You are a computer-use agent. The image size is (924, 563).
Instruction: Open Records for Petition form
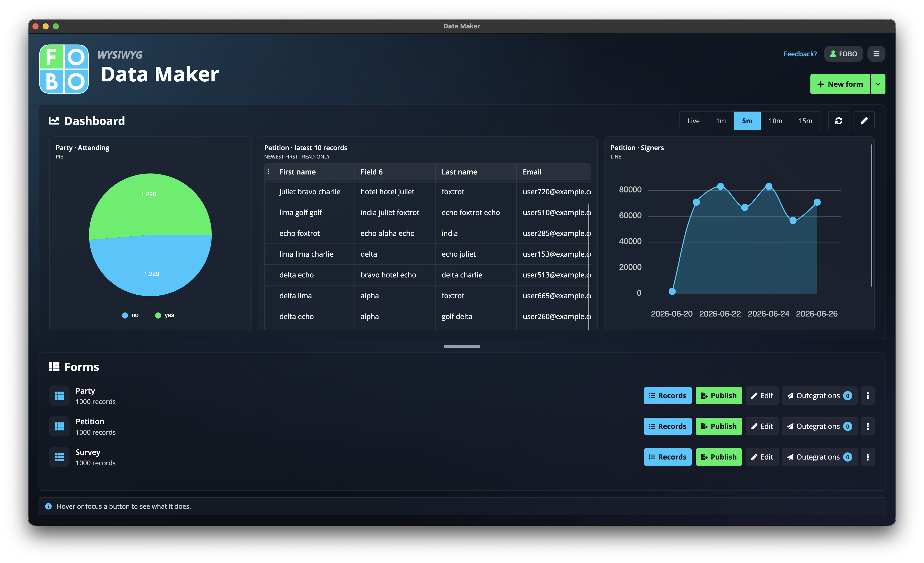[x=667, y=427]
